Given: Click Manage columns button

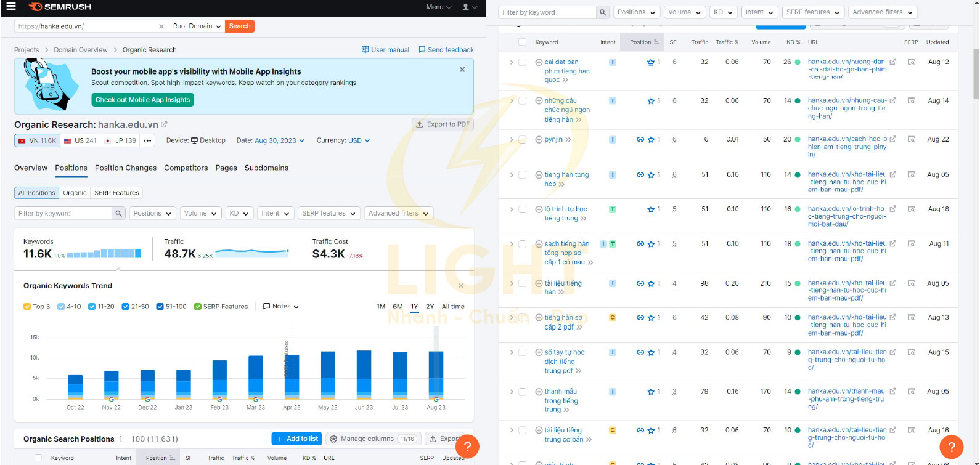Looking at the screenshot, I should click(374, 439).
